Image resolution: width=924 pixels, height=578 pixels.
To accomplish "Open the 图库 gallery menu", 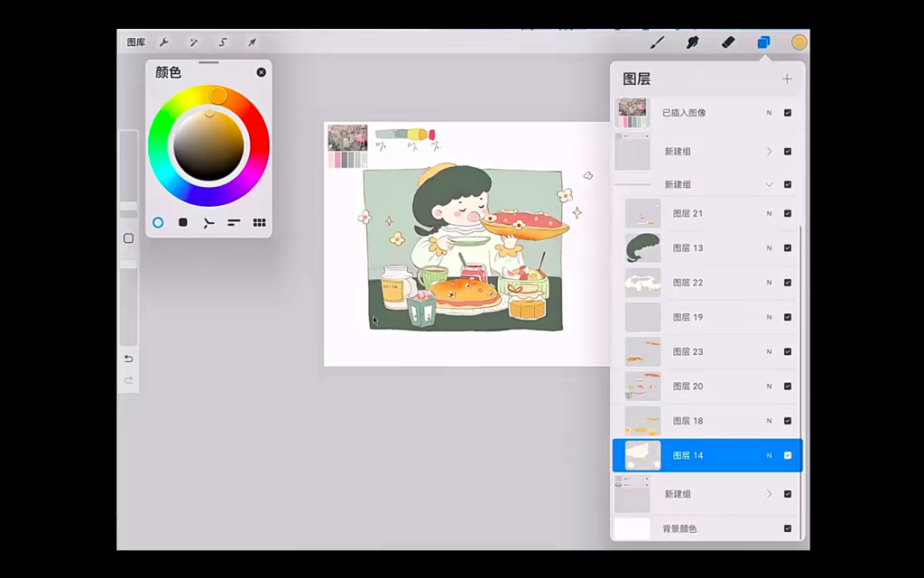I will (x=135, y=42).
